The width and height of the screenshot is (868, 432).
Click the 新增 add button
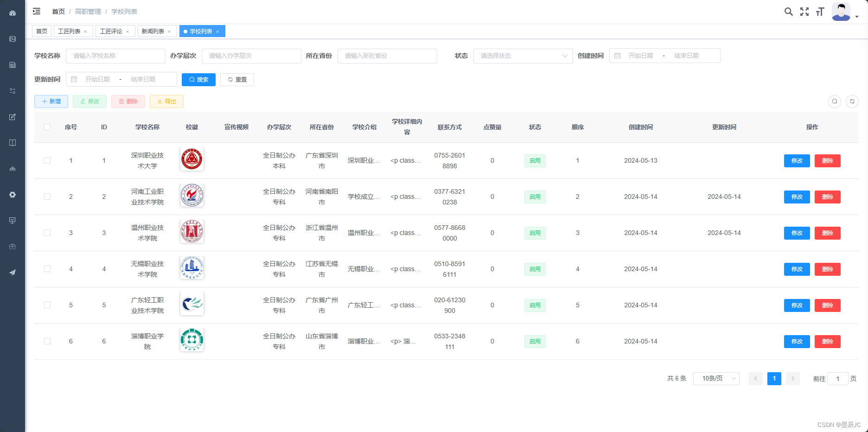[x=51, y=102]
